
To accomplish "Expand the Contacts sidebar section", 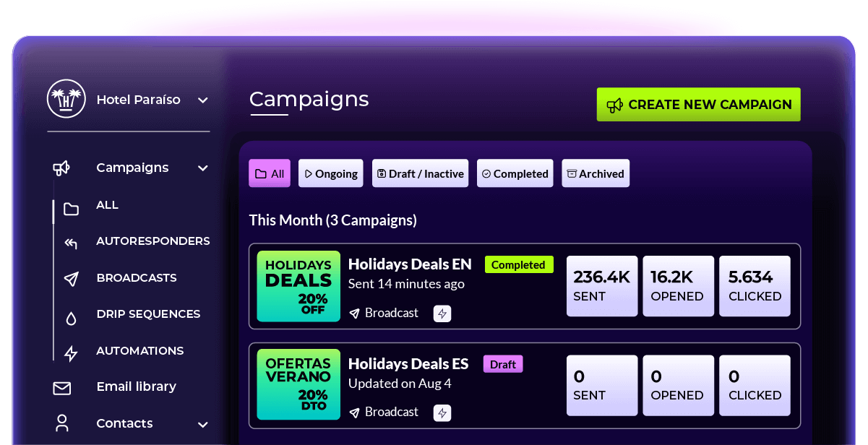I will click(x=203, y=424).
